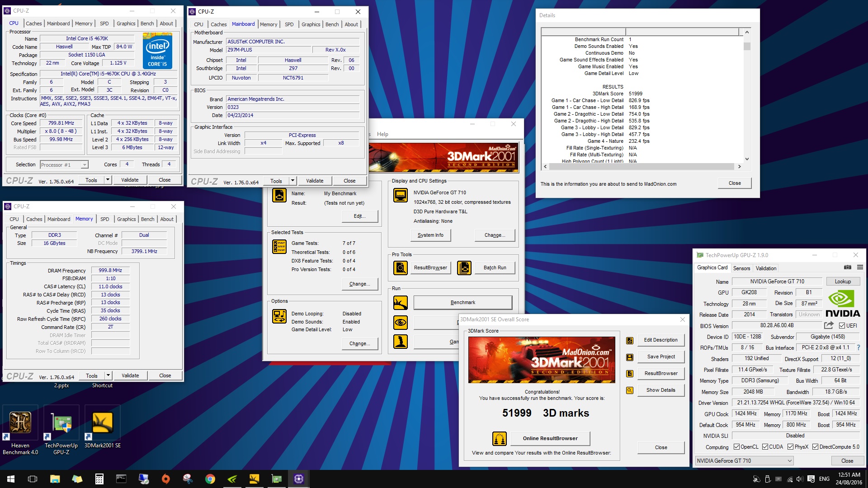Click Validate in the Mainboard CPU-Z window
The width and height of the screenshot is (868, 488).
[315, 181]
